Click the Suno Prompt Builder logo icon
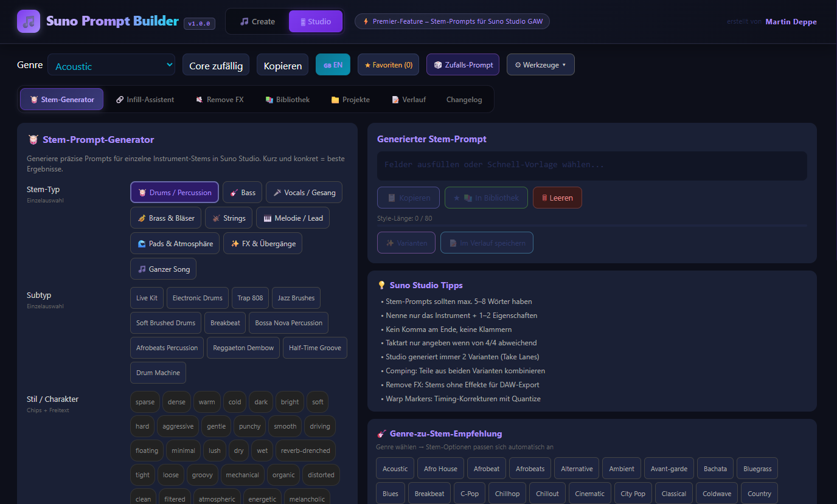Screen dimensions: 837x504 pos(29,21)
